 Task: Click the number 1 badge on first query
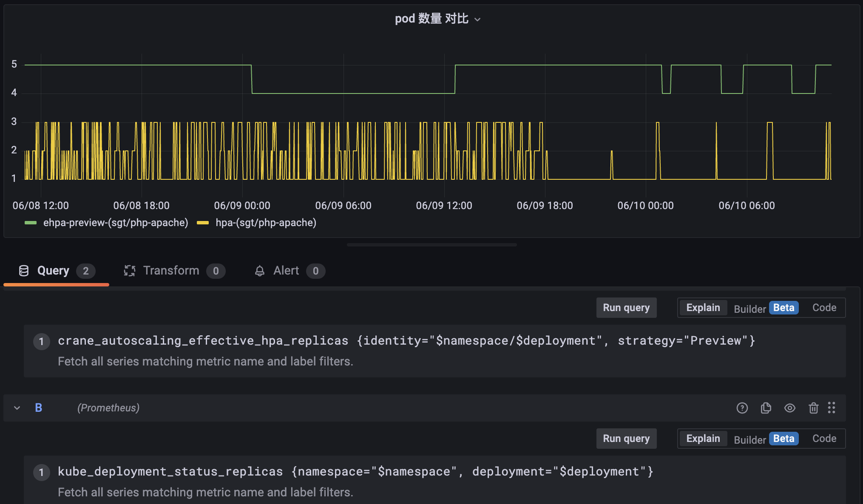pyautogui.click(x=42, y=341)
